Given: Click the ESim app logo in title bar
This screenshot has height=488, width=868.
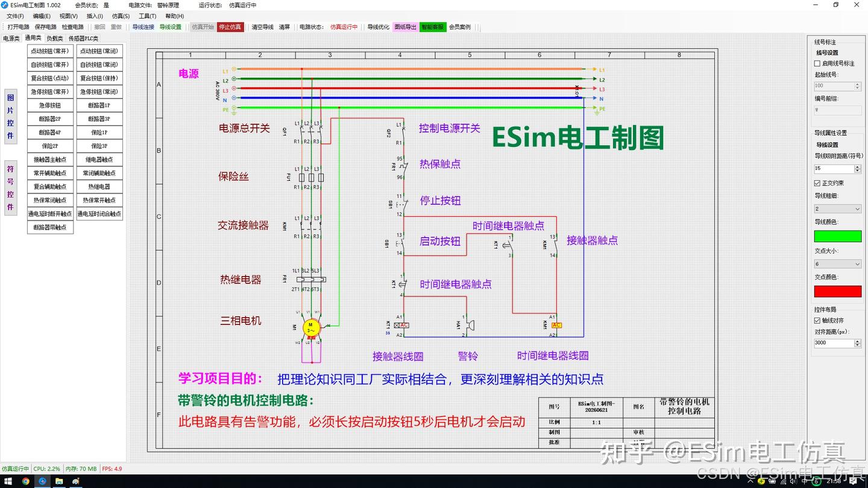Looking at the screenshot, I should [x=5, y=5].
